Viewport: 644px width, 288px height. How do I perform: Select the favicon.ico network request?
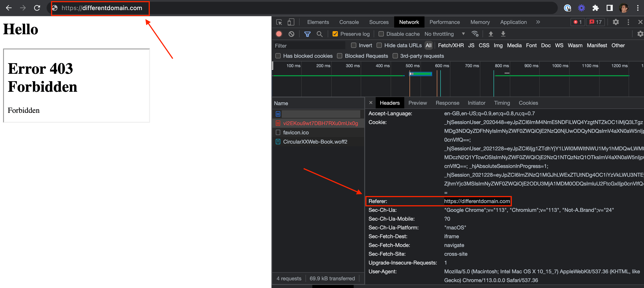pos(296,133)
